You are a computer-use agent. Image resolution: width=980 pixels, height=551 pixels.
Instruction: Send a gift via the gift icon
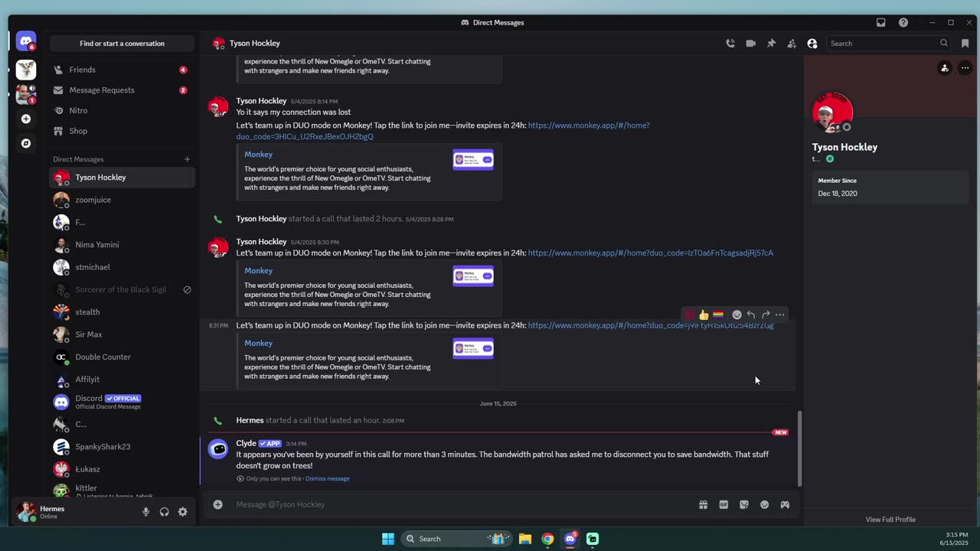(703, 504)
